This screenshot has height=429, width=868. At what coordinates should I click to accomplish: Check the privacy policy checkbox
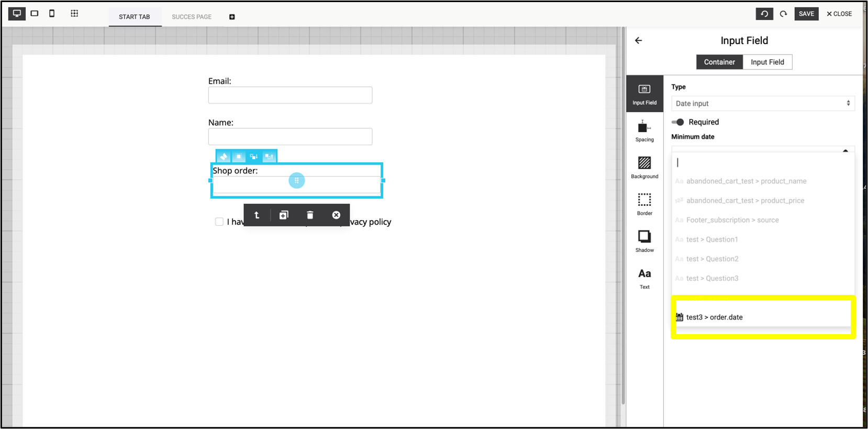pyautogui.click(x=219, y=222)
